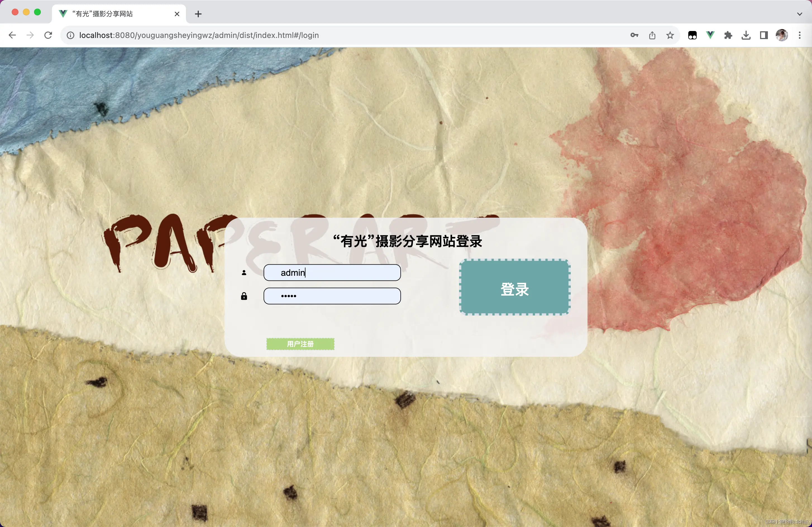The height and width of the screenshot is (527, 812).
Task: Open the tab search chevron
Action: point(799,14)
